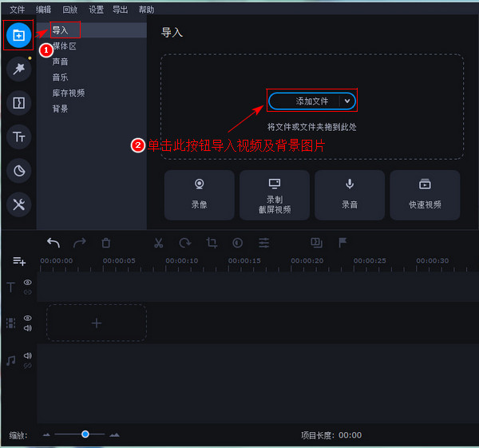This screenshot has height=448, width=479.
Task: Select 声音 in the side list
Action: pyautogui.click(x=60, y=61)
